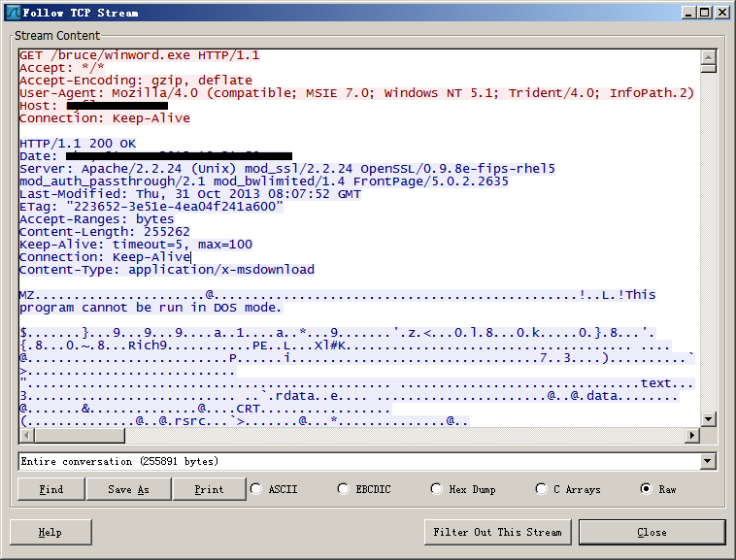Screen dimensions: 736x560
Task: Click the Print button
Action: [209, 489]
